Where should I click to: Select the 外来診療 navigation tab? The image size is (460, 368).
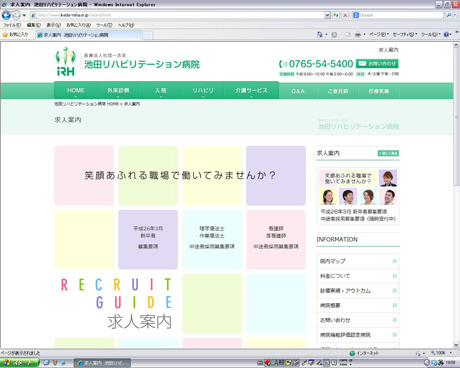pos(118,90)
